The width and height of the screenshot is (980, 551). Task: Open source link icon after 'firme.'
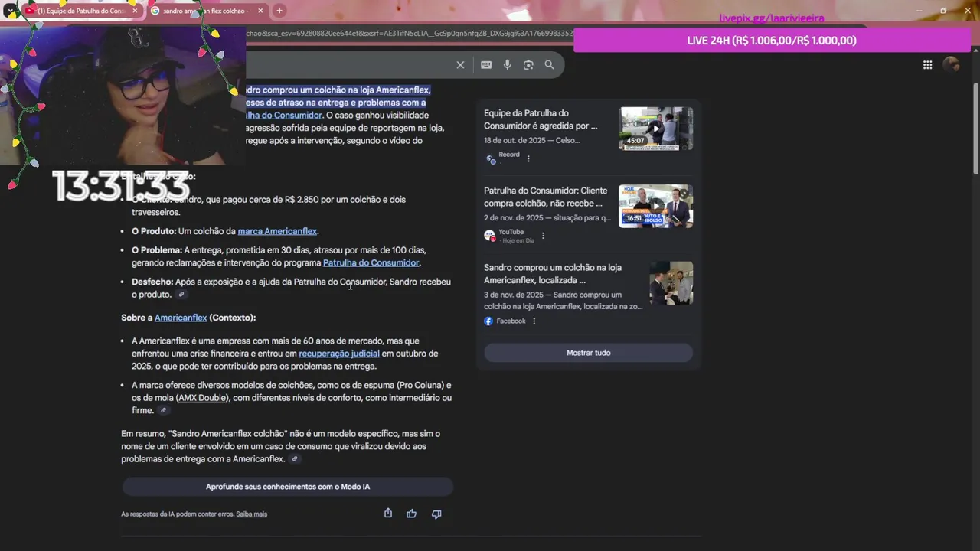(x=163, y=411)
